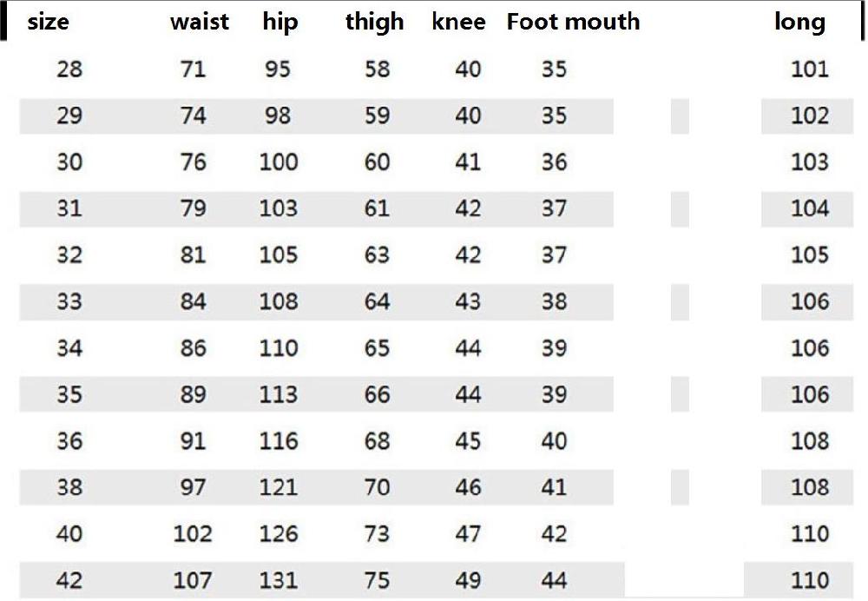Click the thigh column header
Screen dimensions: 868x601
(374, 23)
